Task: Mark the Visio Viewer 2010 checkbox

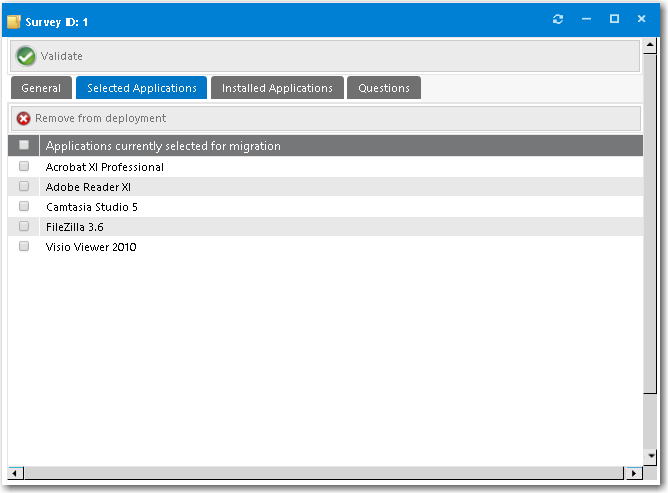Action: point(24,247)
